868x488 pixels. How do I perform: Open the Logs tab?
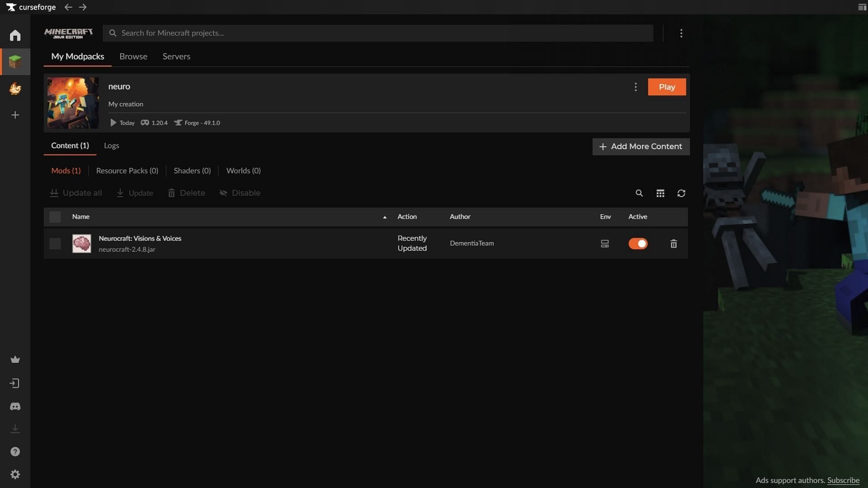point(111,145)
